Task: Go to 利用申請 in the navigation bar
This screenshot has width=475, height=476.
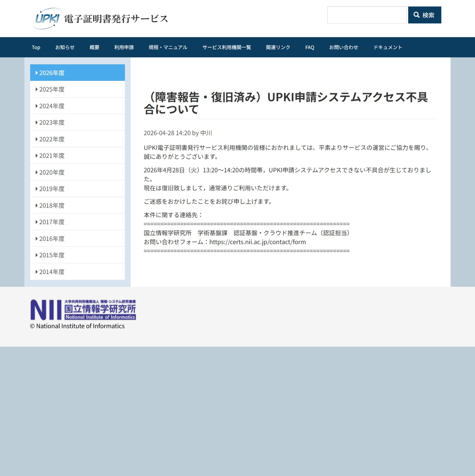Action: pyautogui.click(x=124, y=47)
